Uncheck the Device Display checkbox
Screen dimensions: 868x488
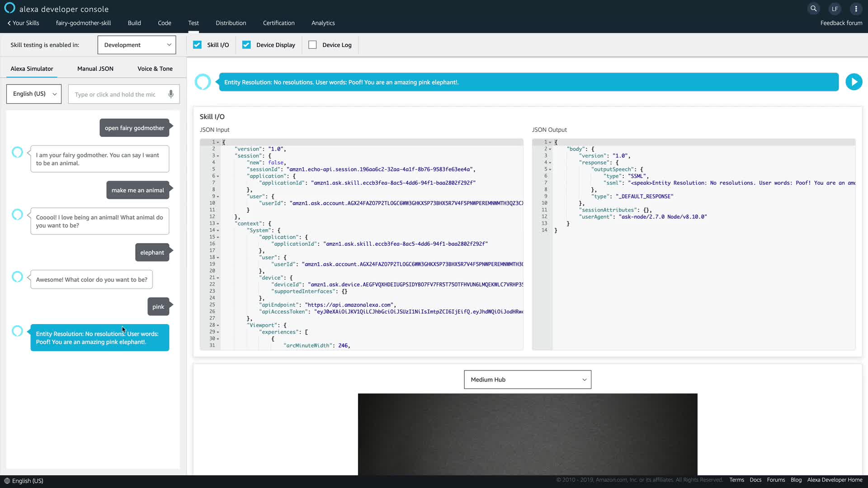click(246, 45)
